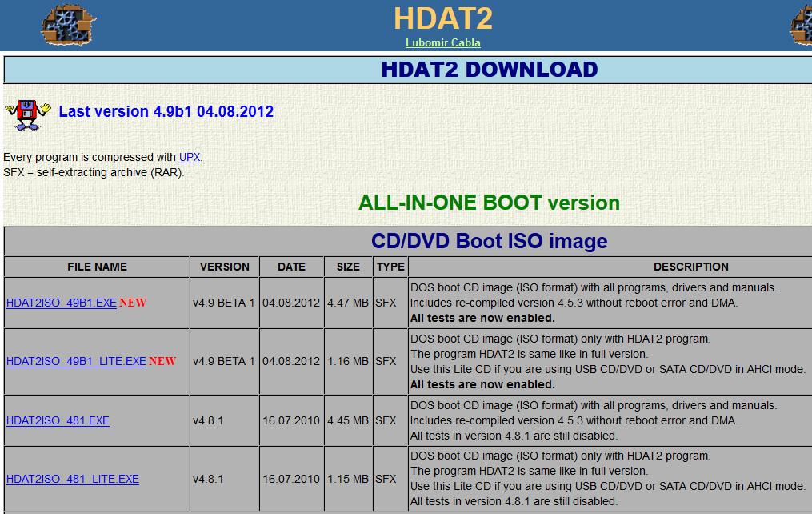Click the HDAT2 DOWNLOAD page heading
812x514 pixels.
pyautogui.click(x=490, y=70)
